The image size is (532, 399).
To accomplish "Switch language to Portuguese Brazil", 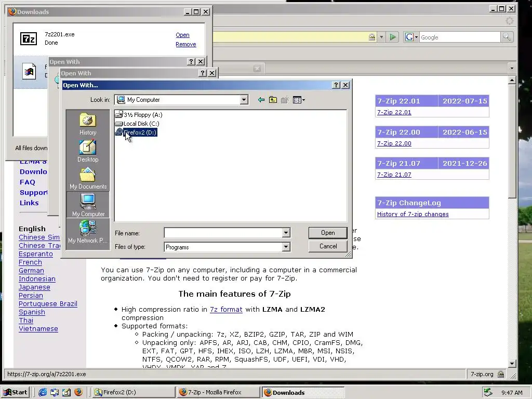I will (x=48, y=304).
